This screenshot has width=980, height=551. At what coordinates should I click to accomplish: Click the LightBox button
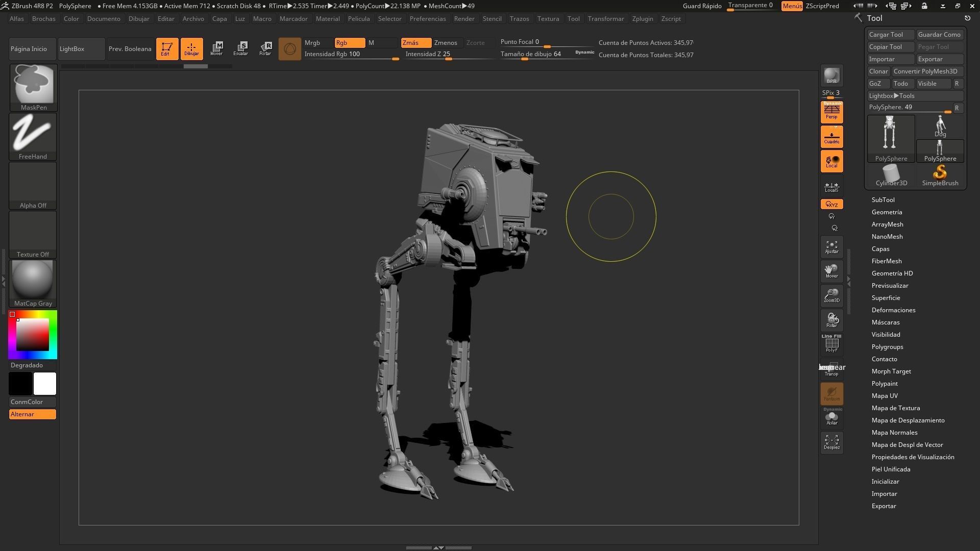81,49
